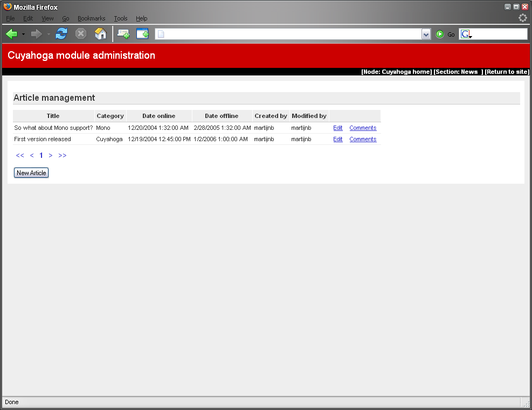Open the Tools menu
Viewport: 532px width, 410px height.
pos(120,18)
